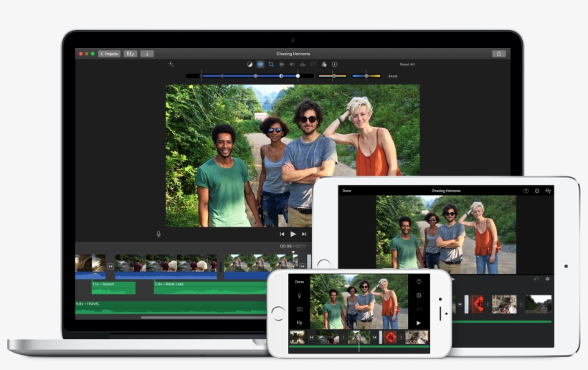The image size is (588, 370).
Task: Tap the red clip thumbnail on iPad timeline
Action: (477, 304)
